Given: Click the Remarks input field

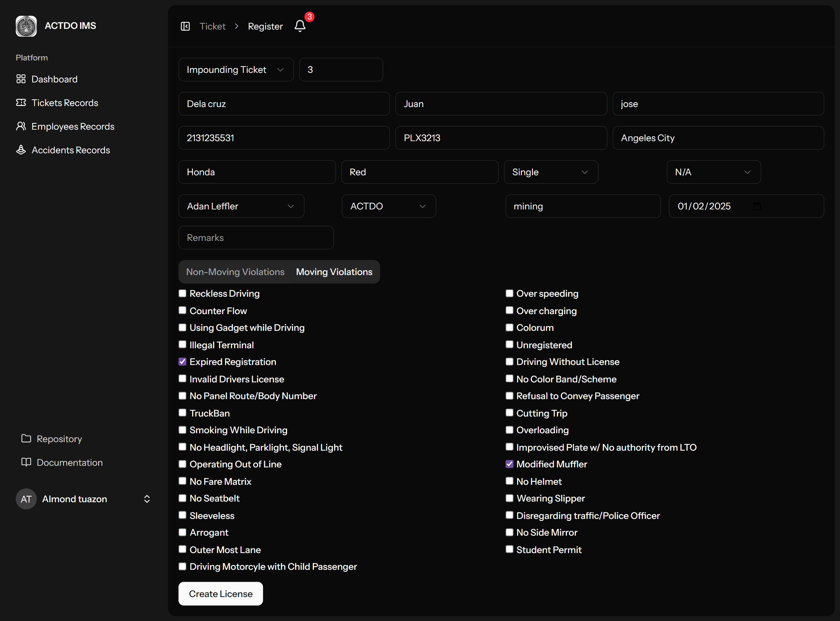Looking at the screenshot, I should 256,238.
